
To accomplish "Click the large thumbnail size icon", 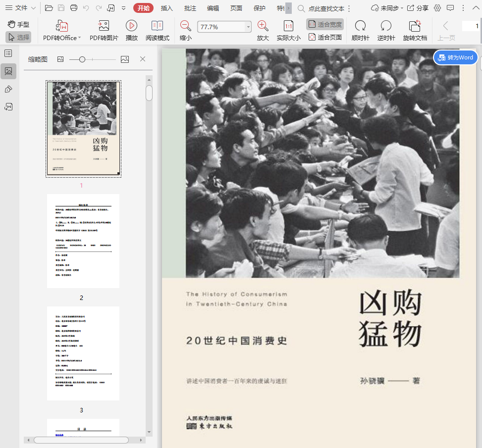I will pos(125,59).
